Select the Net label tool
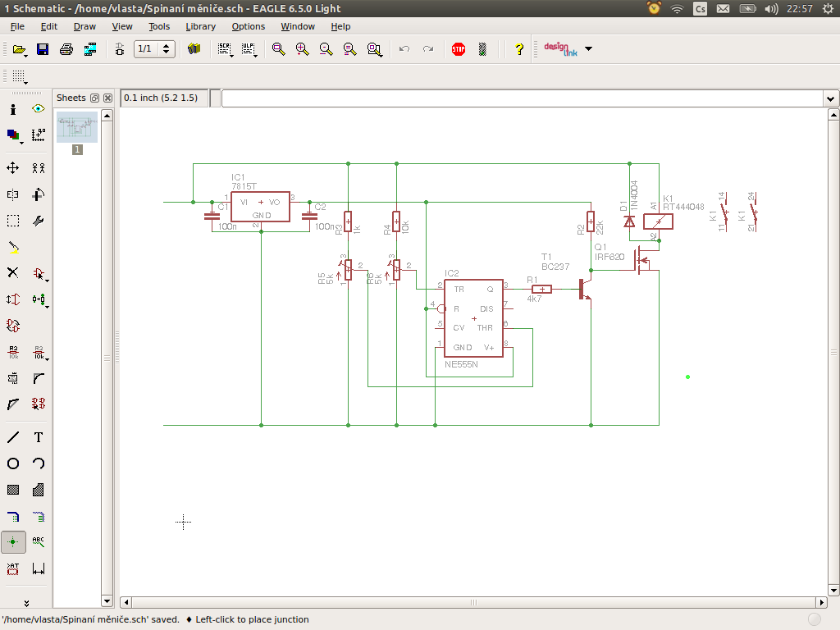 pos(39,542)
